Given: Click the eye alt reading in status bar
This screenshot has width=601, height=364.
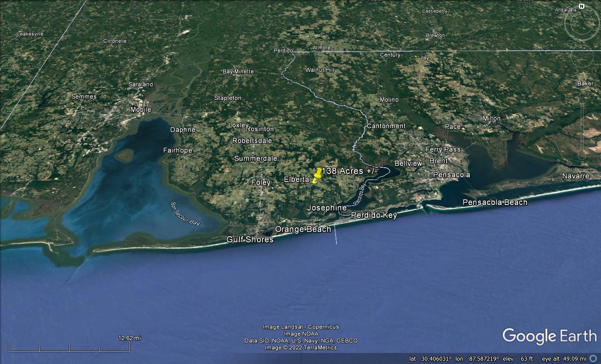Looking at the screenshot, I should pyautogui.click(x=564, y=358).
